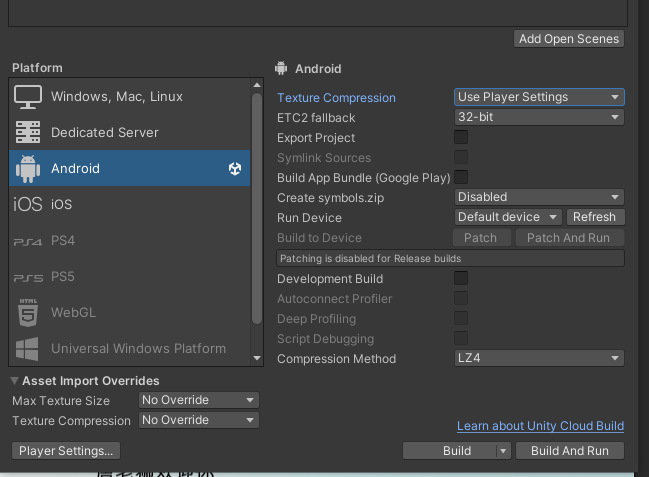Click the platform list scroll up arrow
The height and width of the screenshot is (477, 649).
tap(257, 85)
